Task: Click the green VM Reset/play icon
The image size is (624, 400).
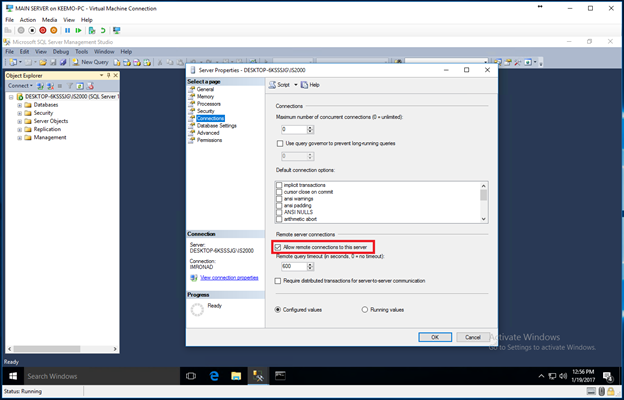Action: click(78, 30)
